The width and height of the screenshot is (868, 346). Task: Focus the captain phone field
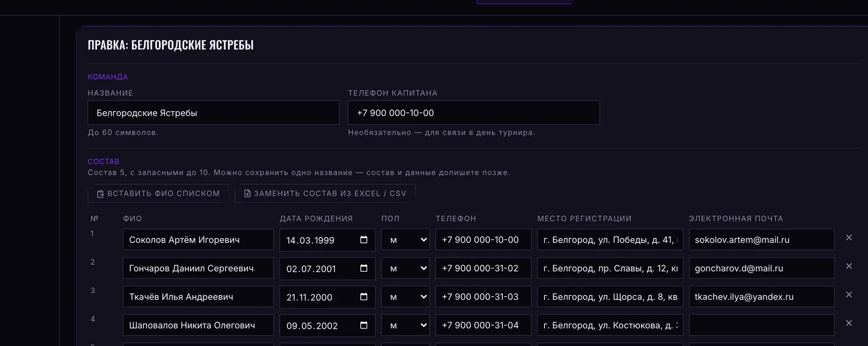[474, 113]
